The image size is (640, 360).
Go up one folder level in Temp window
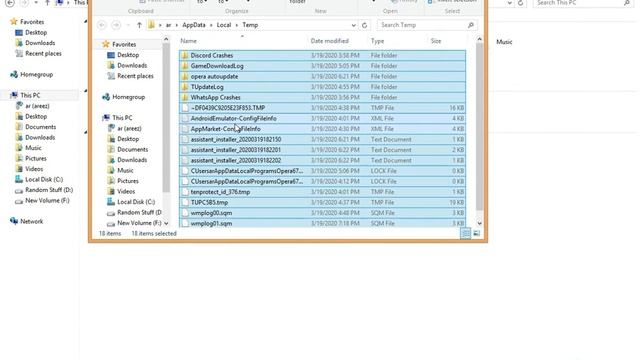pos(139,25)
